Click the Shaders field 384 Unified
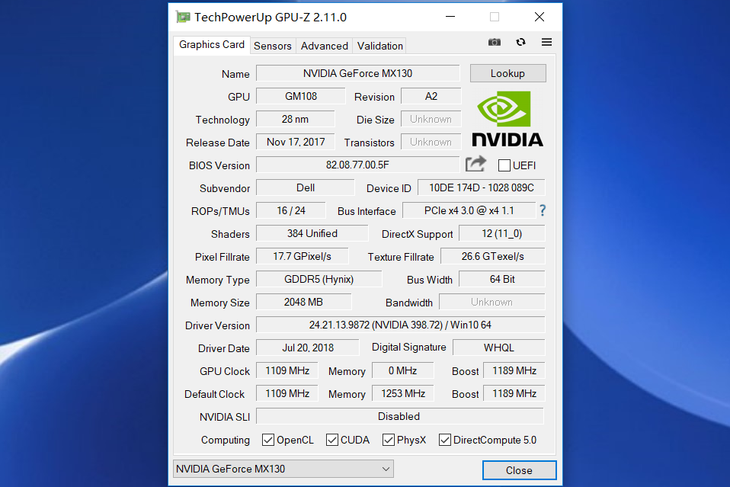The width and height of the screenshot is (730, 487). tap(312, 233)
